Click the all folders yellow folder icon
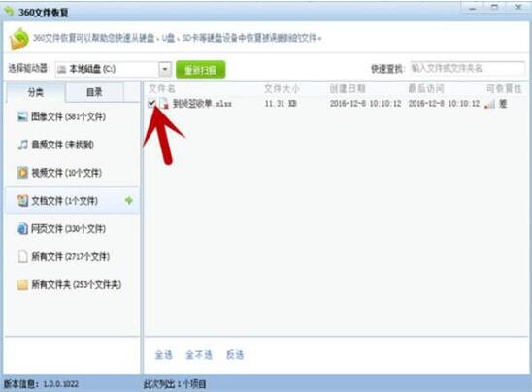Screen dimensions: 532x392 [x=22, y=285]
